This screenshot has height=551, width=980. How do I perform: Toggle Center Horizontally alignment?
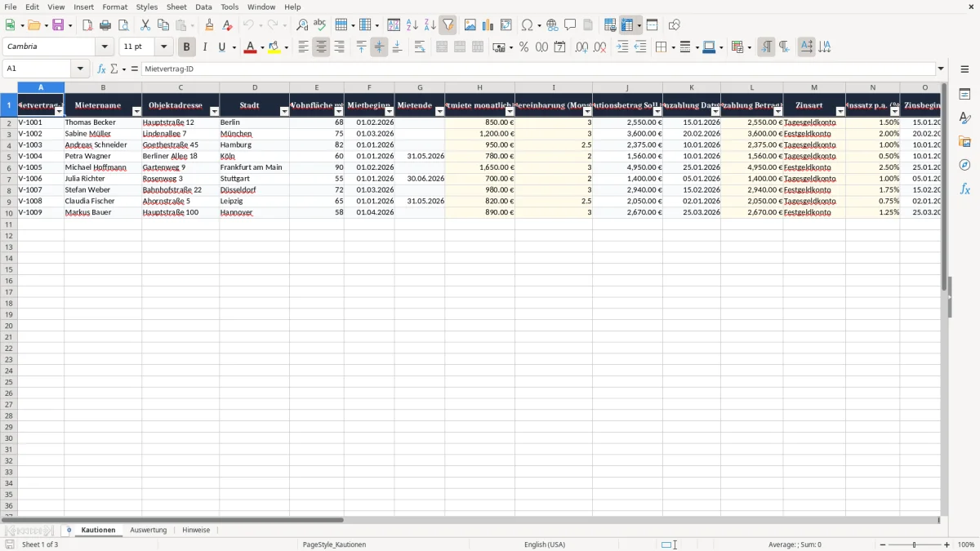(321, 47)
